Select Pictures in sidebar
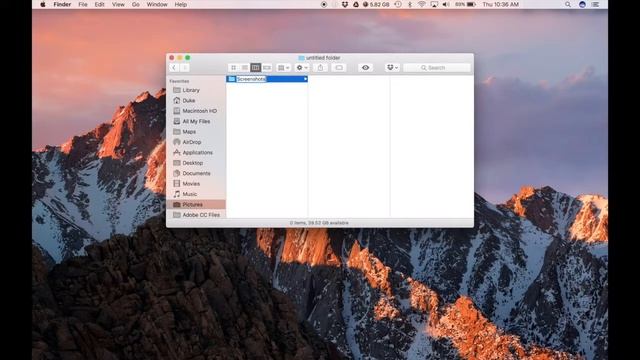 point(196,204)
